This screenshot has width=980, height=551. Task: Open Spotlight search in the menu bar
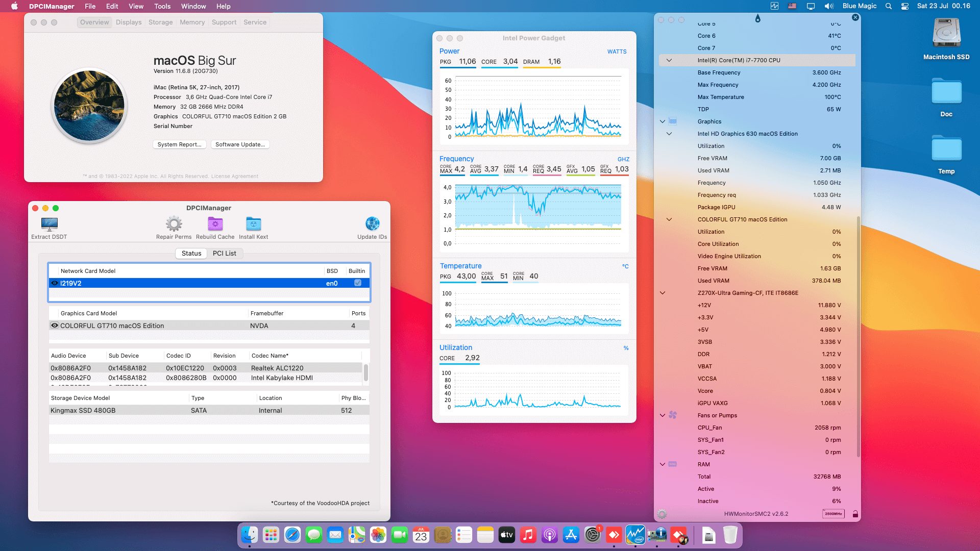point(889,6)
